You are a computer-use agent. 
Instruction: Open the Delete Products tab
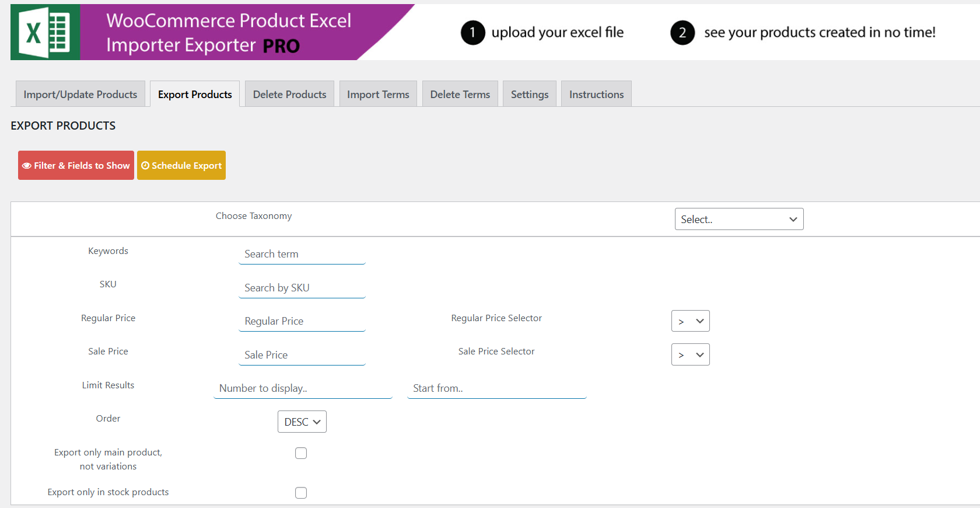pos(289,95)
